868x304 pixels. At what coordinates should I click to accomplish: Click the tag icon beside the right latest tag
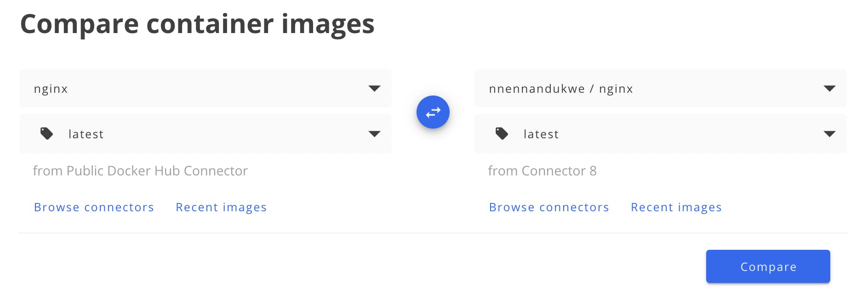(502, 134)
